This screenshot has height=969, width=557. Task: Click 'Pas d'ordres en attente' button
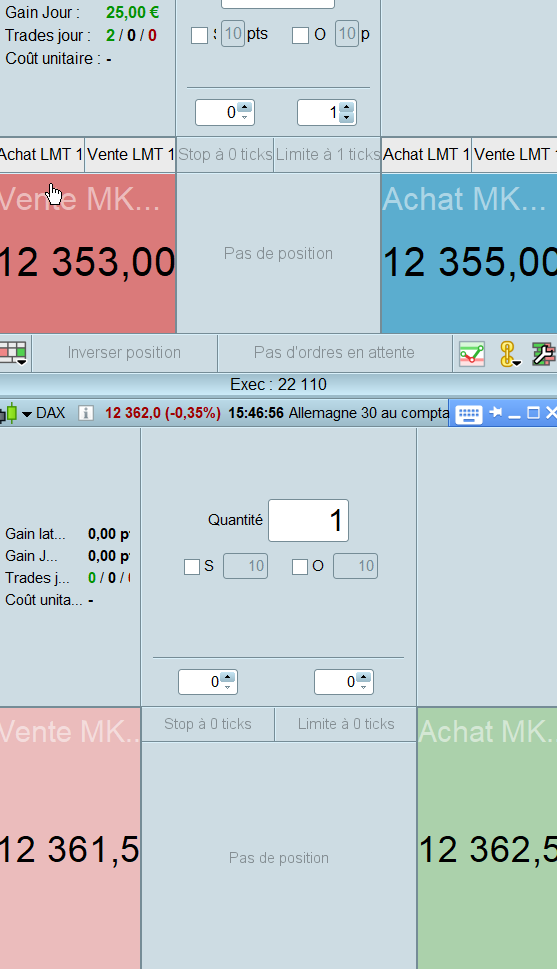pyautogui.click(x=334, y=353)
